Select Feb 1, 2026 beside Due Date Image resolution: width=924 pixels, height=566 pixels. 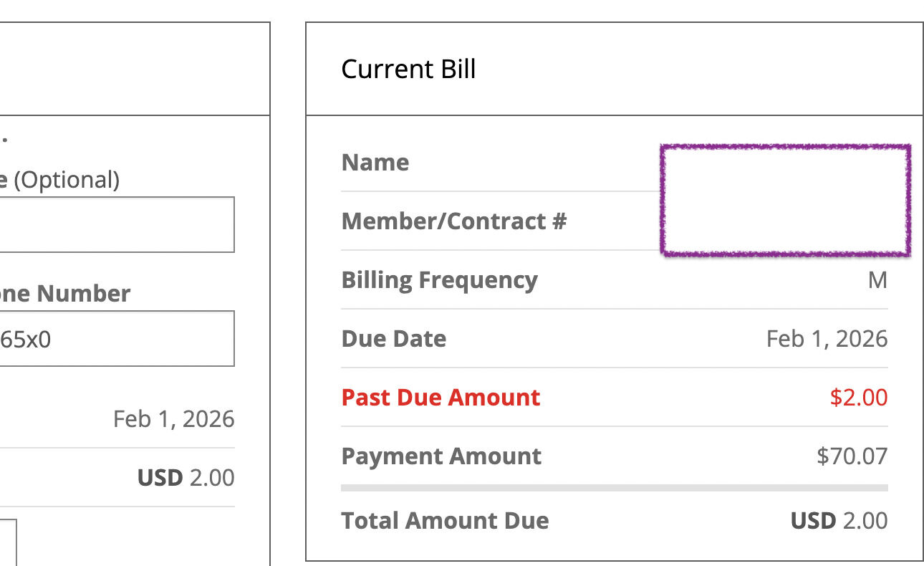pyautogui.click(x=827, y=339)
